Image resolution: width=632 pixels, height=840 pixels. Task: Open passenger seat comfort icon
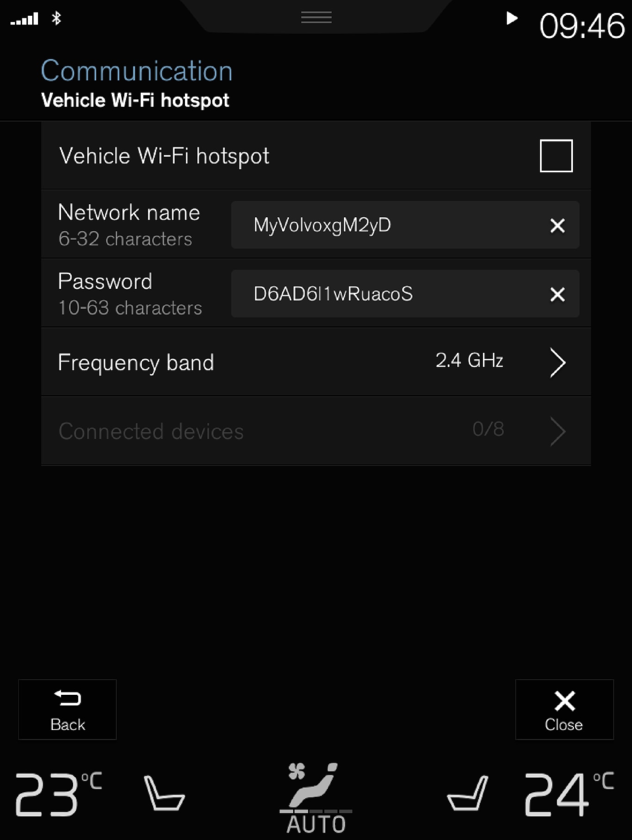[467, 793]
